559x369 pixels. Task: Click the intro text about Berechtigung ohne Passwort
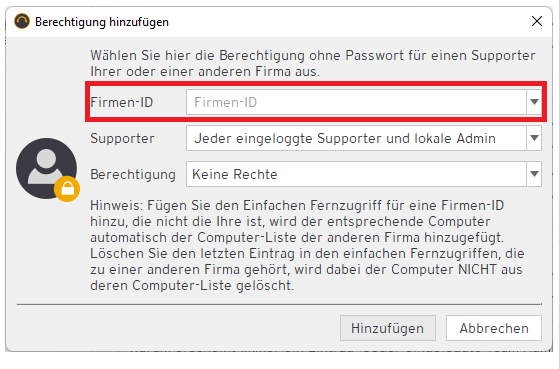tap(313, 63)
